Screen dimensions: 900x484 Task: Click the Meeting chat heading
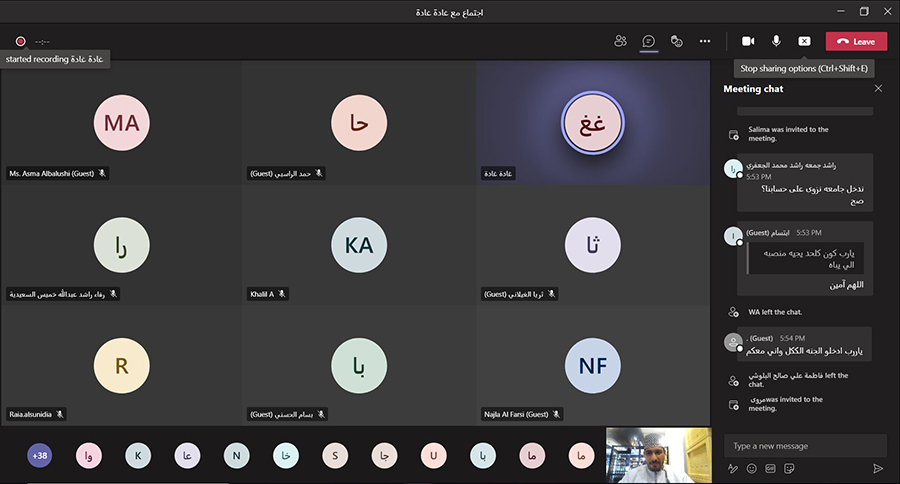(753, 89)
